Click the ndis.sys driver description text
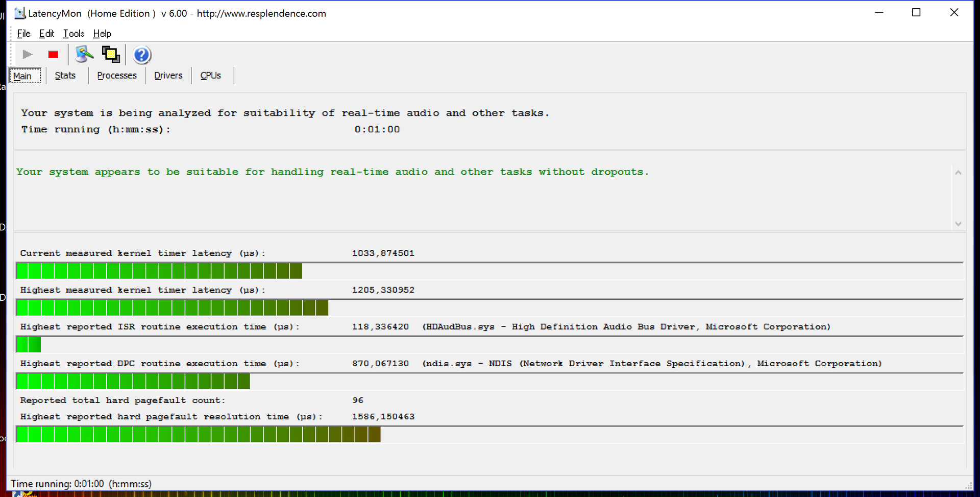980x497 pixels. pos(652,364)
